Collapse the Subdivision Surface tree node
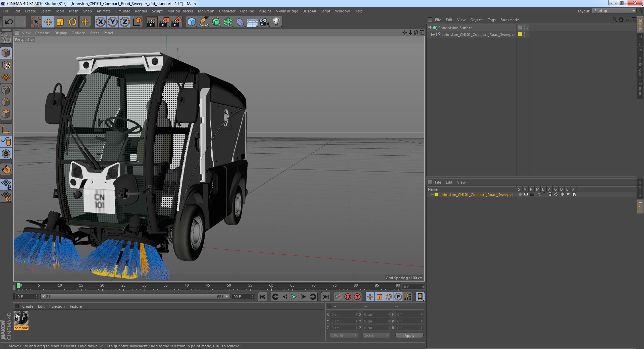 pyautogui.click(x=429, y=28)
